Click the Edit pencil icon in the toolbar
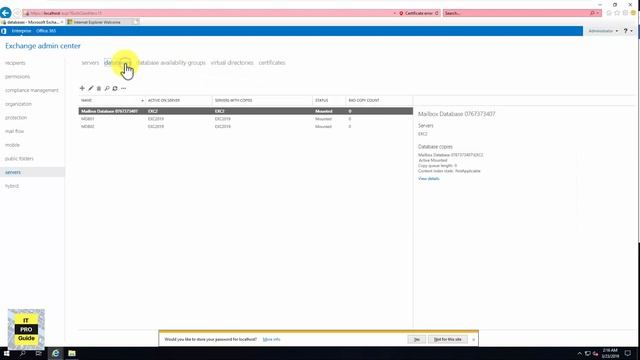 click(91, 88)
